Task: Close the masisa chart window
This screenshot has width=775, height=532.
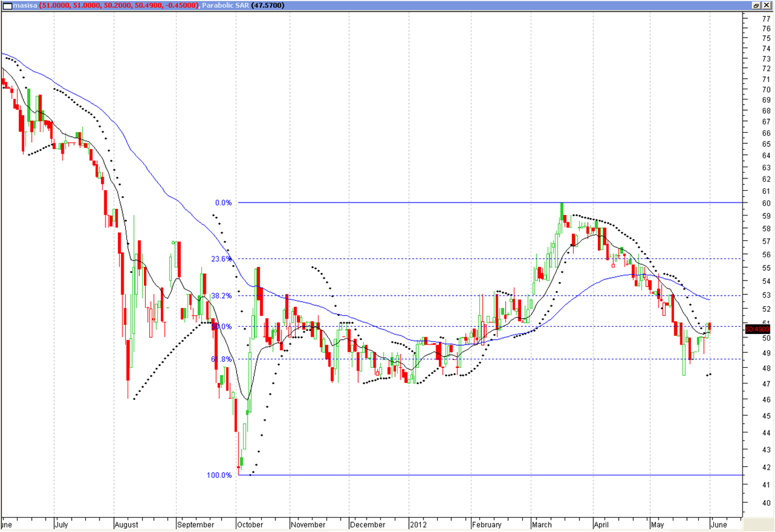Action: (x=767, y=5)
